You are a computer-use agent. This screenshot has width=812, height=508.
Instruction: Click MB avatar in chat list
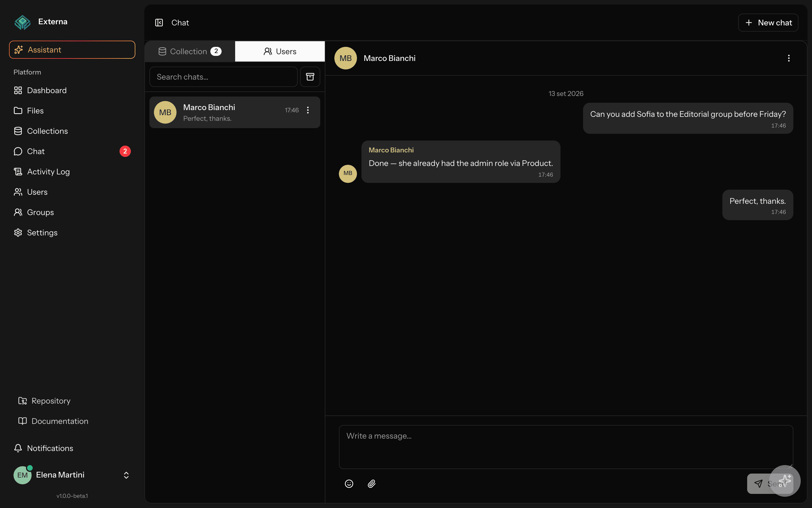click(165, 113)
